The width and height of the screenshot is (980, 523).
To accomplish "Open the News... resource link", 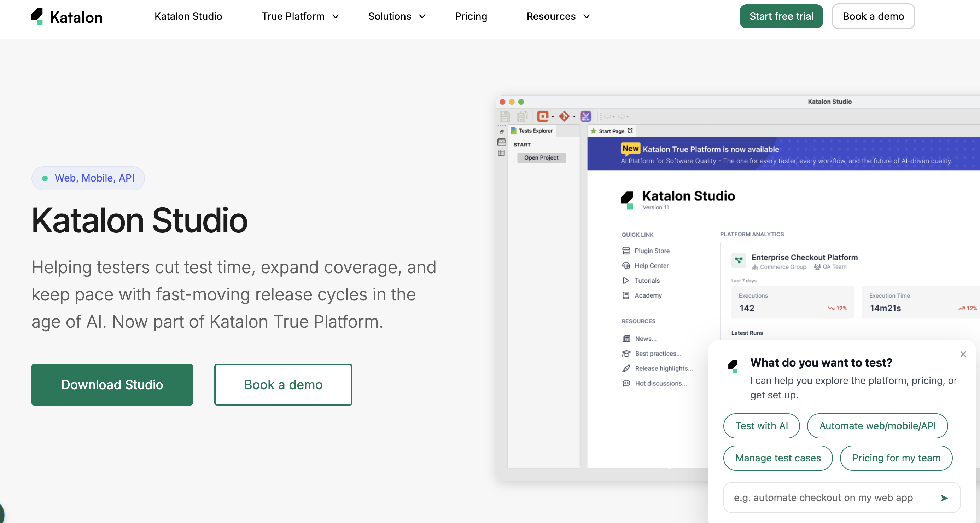I will coord(646,339).
